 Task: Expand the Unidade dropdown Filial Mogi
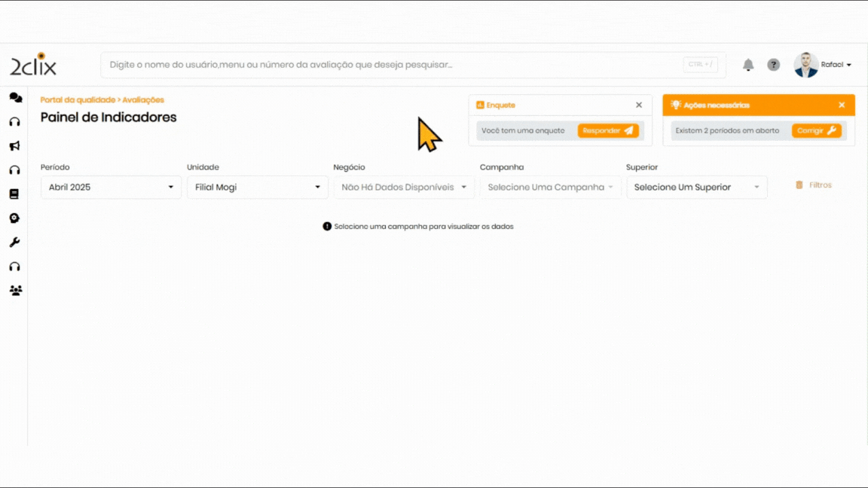click(x=257, y=188)
